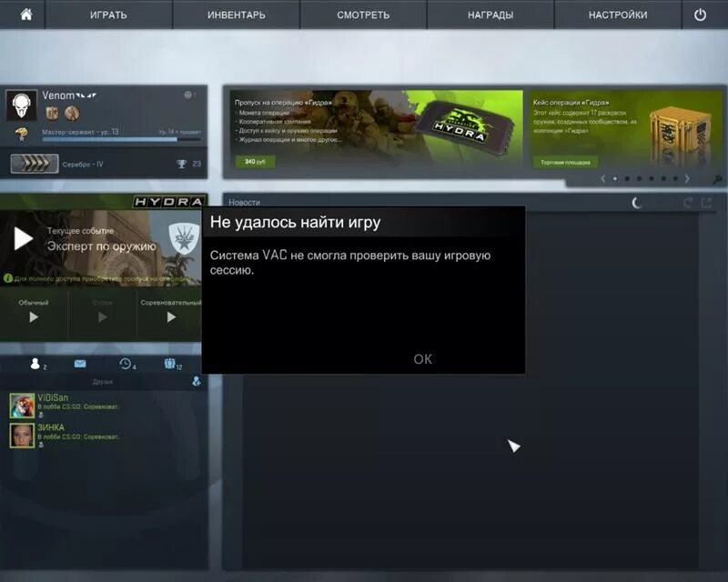Open the СМОТРЕТЬ menu

pos(363,15)
